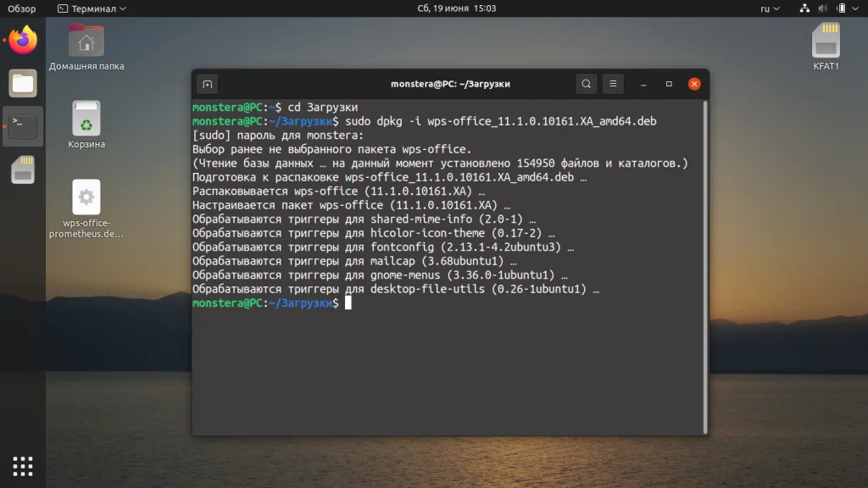
Task: Open Firefox from the dock
Action: coord(23,40)
